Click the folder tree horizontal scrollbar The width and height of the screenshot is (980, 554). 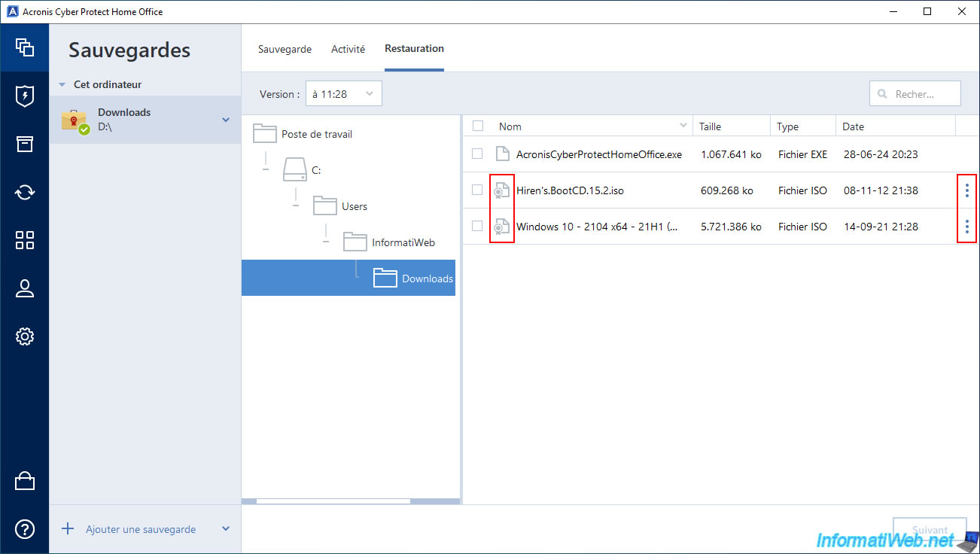(x=333, y=501)
